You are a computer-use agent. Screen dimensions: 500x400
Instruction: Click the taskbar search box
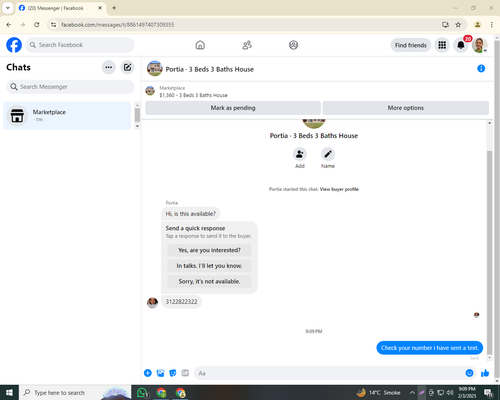[75, 393]
